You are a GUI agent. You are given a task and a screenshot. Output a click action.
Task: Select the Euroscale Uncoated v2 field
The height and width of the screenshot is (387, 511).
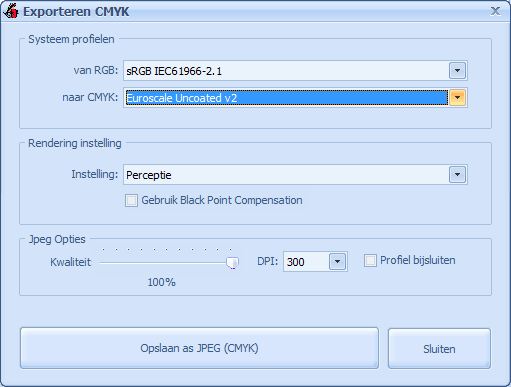click(x=287, y=98)
